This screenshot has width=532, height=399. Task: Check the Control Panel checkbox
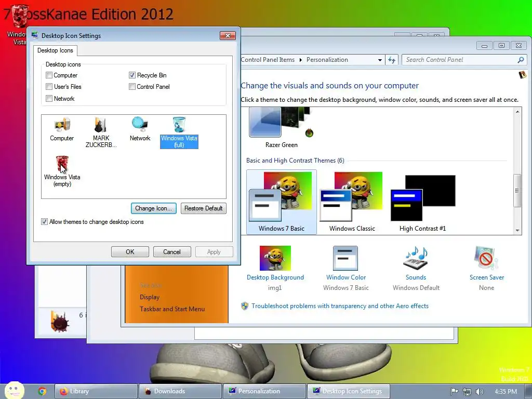(132, 87)
